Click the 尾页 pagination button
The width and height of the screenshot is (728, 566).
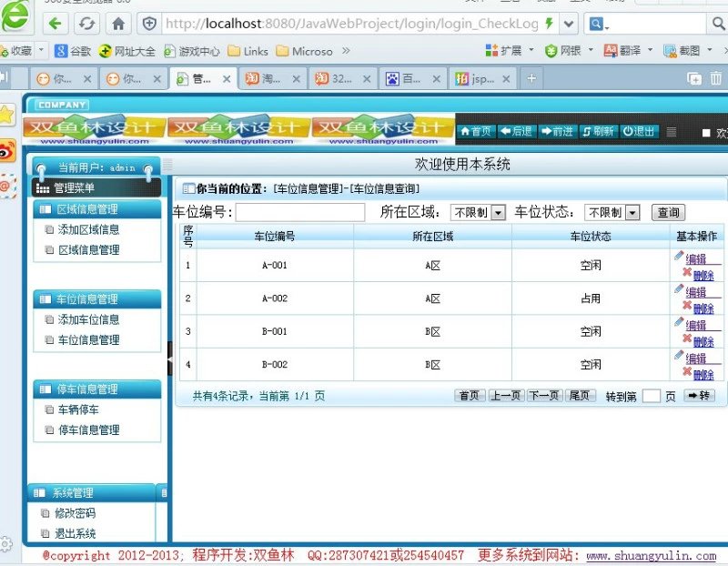coord(580,396)
